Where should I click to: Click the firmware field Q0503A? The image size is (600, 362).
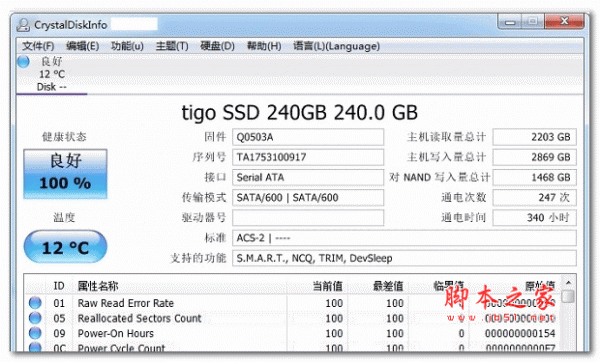click(308, 137)
